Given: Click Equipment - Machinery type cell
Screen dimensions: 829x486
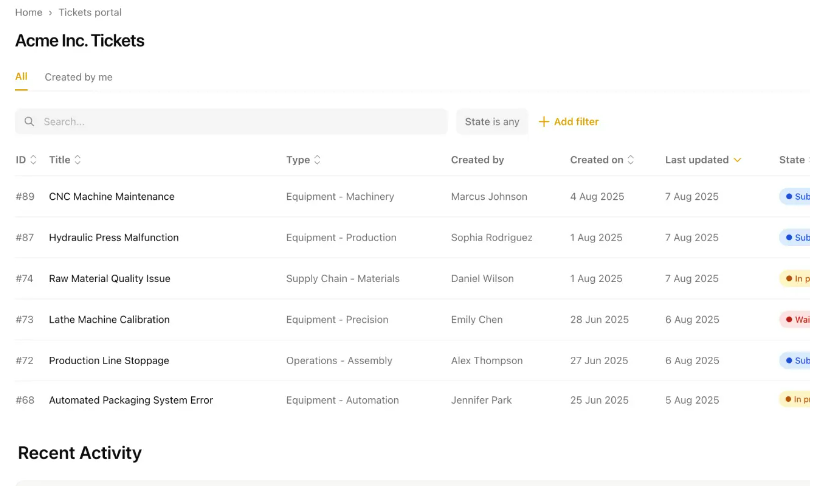Looking at the screenshot, I should (x=340, y=196).
